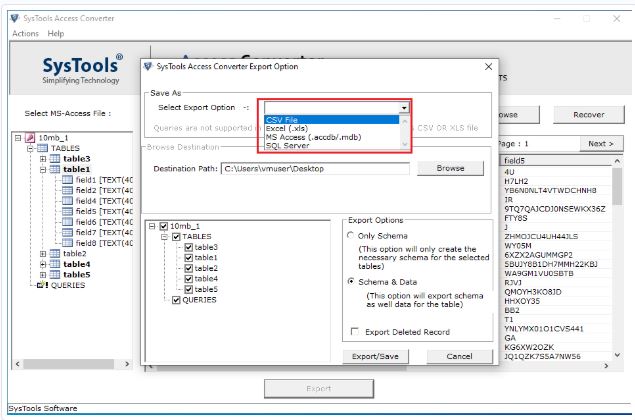Open the Actions menu
The width and height of the screenshot is (635, 420).
pos(25,34)
